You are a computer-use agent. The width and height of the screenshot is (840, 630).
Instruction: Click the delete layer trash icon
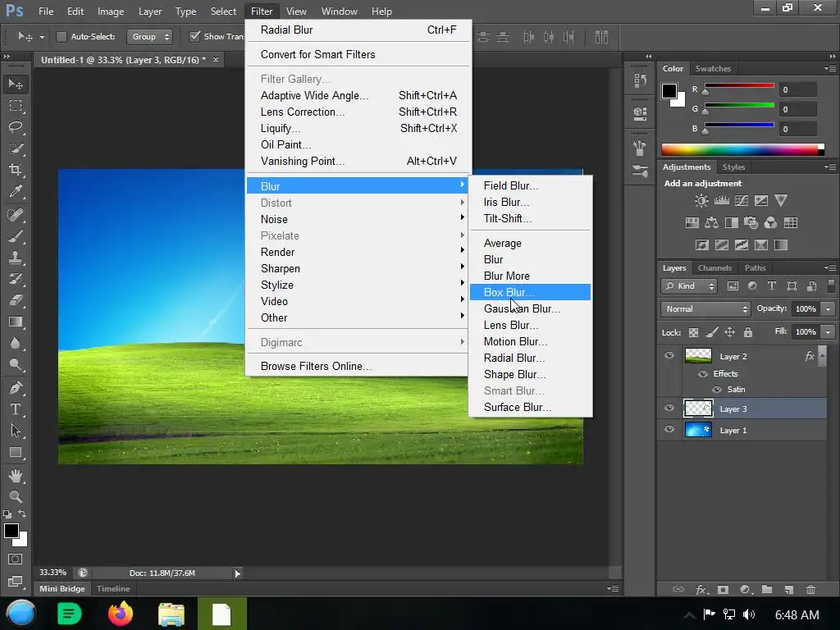coord(810,589)
